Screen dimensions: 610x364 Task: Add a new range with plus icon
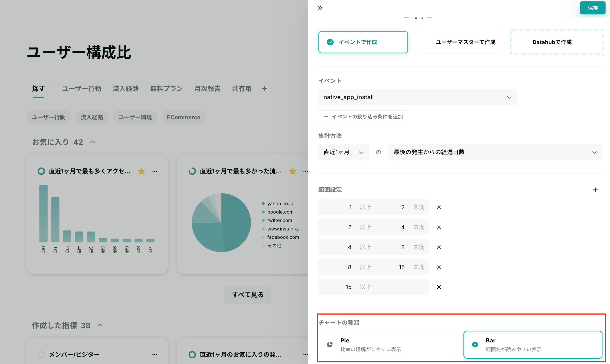pyautogui.click(x=595, y=190)
